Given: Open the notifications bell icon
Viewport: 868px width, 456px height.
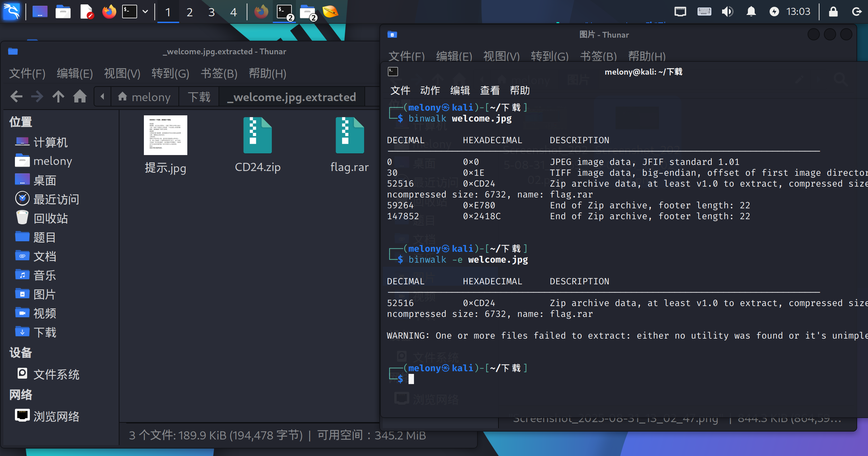Looking at the screenshot, I should click(751, 12).
